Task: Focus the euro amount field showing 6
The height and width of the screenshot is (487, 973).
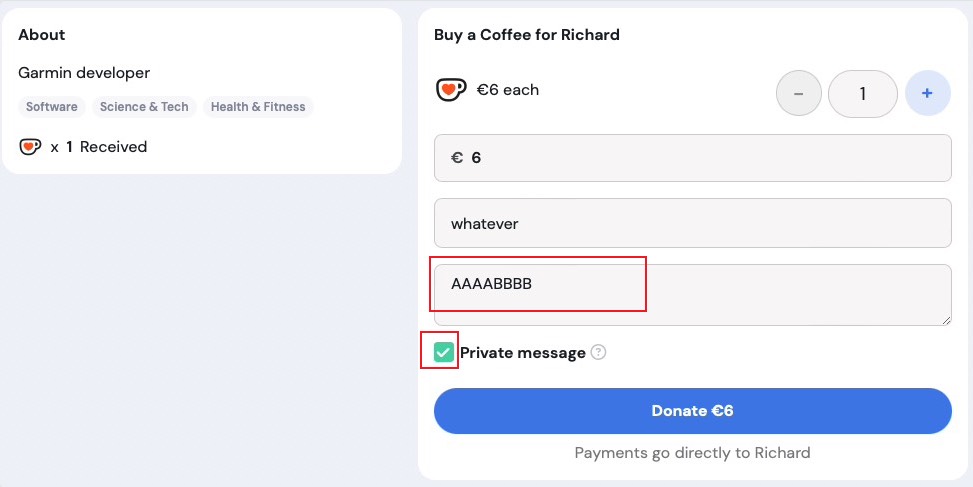Action: (x=693, y=158)
